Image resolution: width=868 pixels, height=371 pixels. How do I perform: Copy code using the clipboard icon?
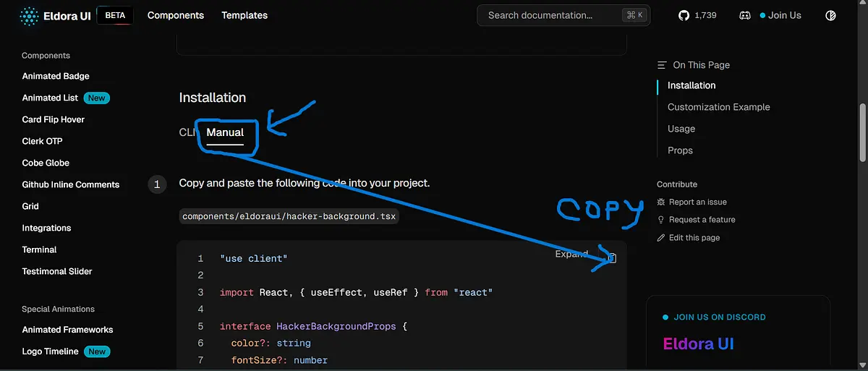coord(611,258)
